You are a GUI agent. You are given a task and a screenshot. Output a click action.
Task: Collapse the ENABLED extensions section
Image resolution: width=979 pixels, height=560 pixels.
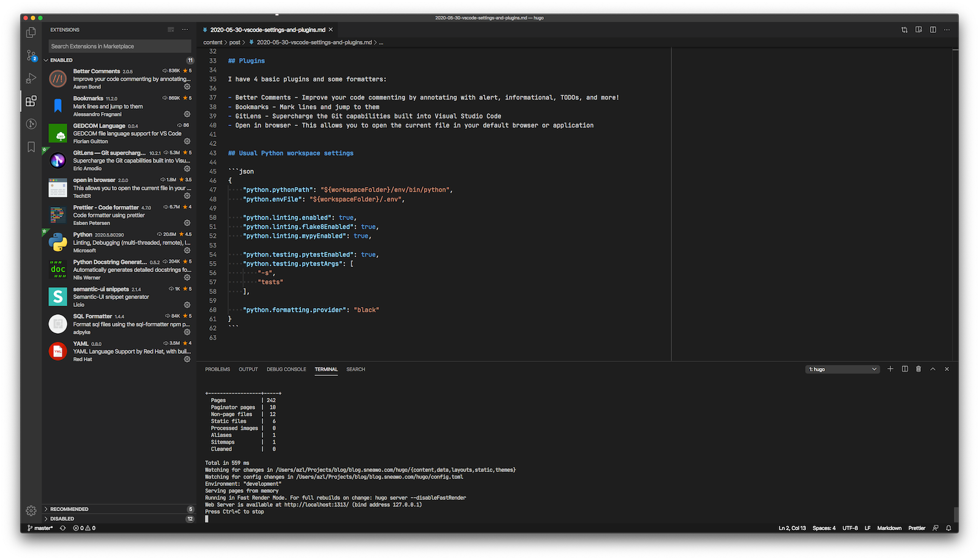(x=59, y=60)
